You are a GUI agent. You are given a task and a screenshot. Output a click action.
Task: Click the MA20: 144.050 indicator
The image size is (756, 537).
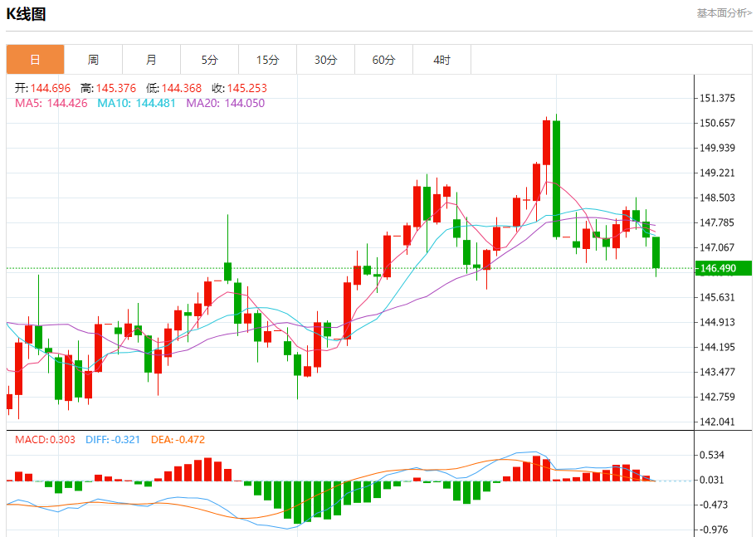[x=226, y=103]
